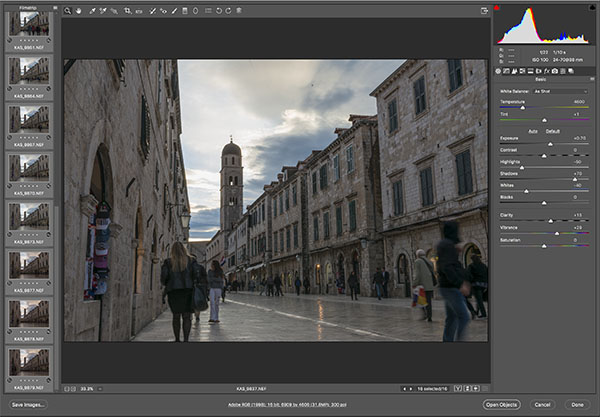This screenshot has height=417, width=600.
Task: Select the Zoom tool
Action: pyautogui.click(x=67, y=11)
